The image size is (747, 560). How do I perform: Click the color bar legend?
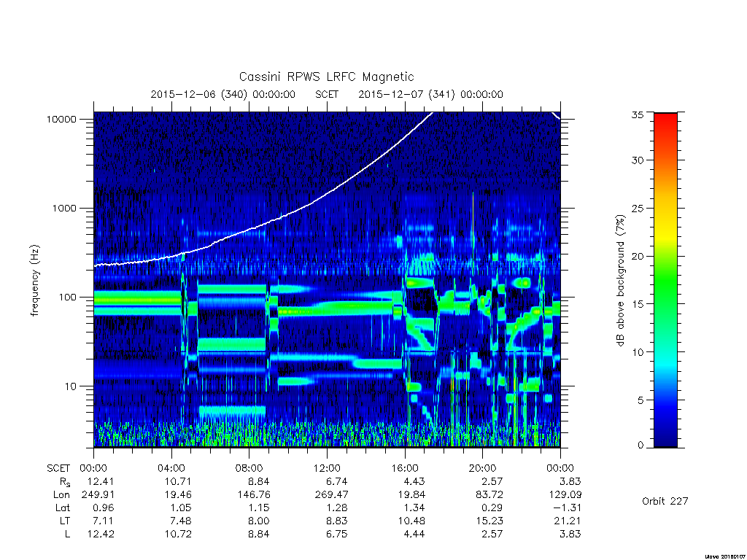click(665, 280)
